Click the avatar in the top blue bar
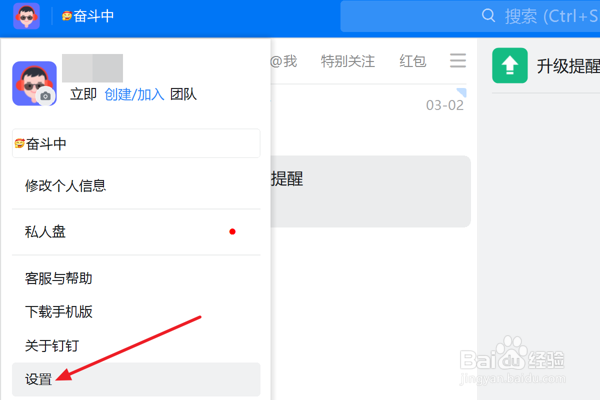 pyautogui.click(x=26, y=16)
